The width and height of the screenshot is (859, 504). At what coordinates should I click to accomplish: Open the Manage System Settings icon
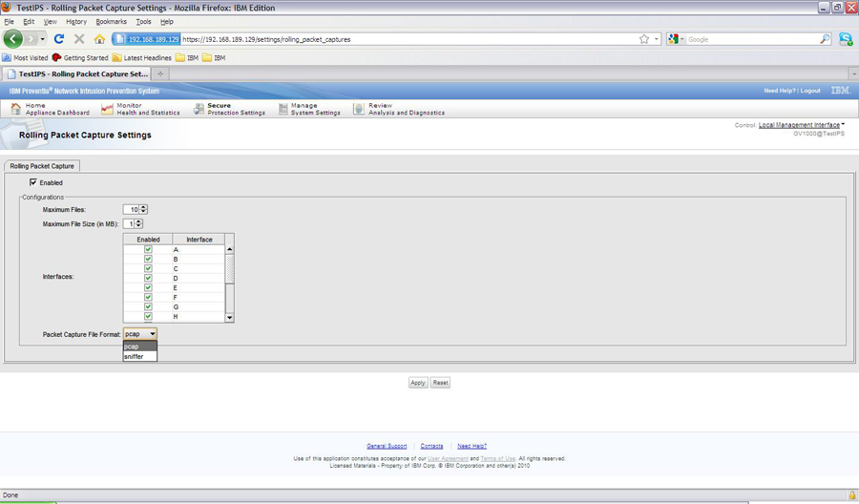283,109
